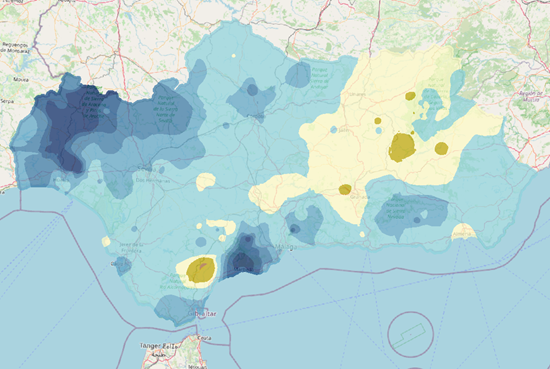Click the Almería city label
Screen dimensions: 550x369
(462, 234)
